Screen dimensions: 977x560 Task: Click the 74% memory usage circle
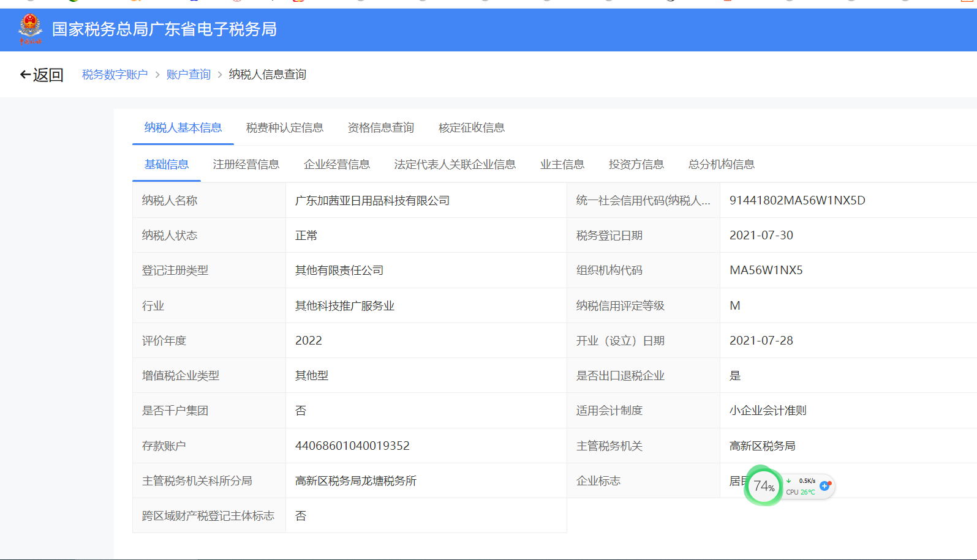tap(764, 487)
